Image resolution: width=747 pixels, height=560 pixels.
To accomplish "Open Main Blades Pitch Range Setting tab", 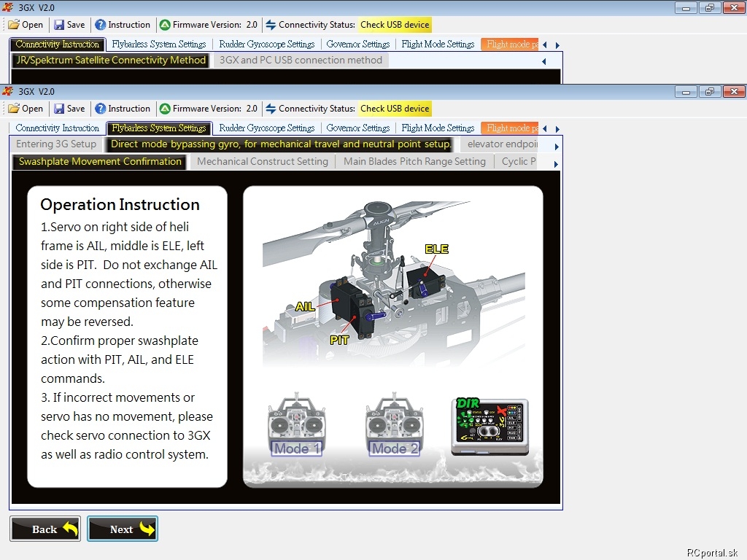I will (414, 162).
